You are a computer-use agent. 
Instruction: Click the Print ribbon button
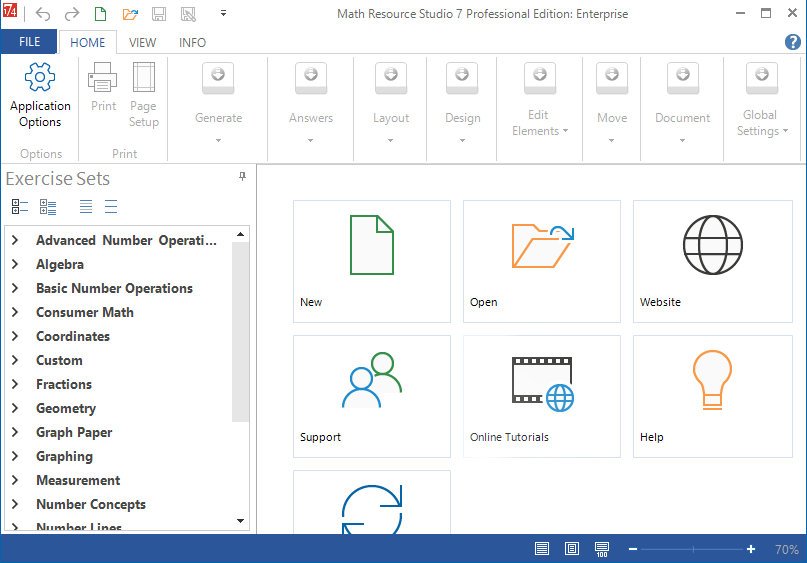(103, 87)
